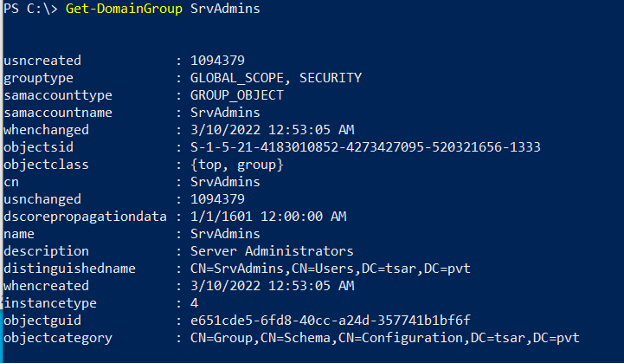Viewport: 624px width, 364px height.
Task: Click the whencreated timestamp value
Action: coord(272,286)
